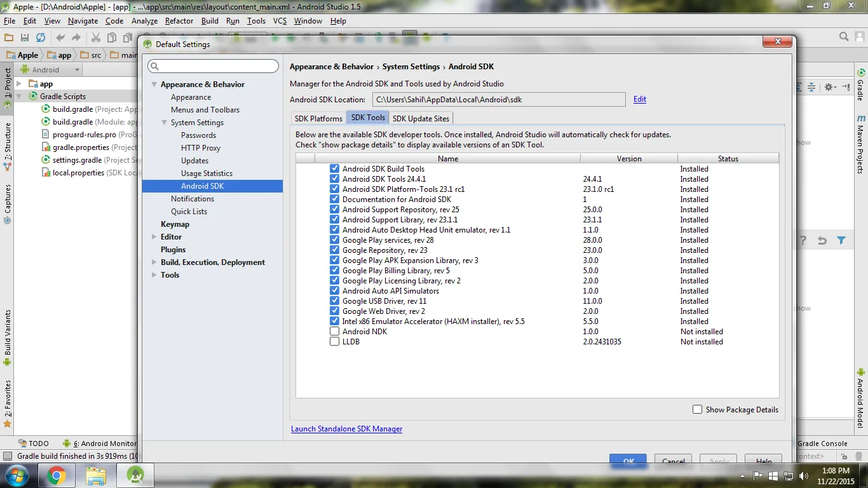Click the Cut scissors icon

[96, 38]
